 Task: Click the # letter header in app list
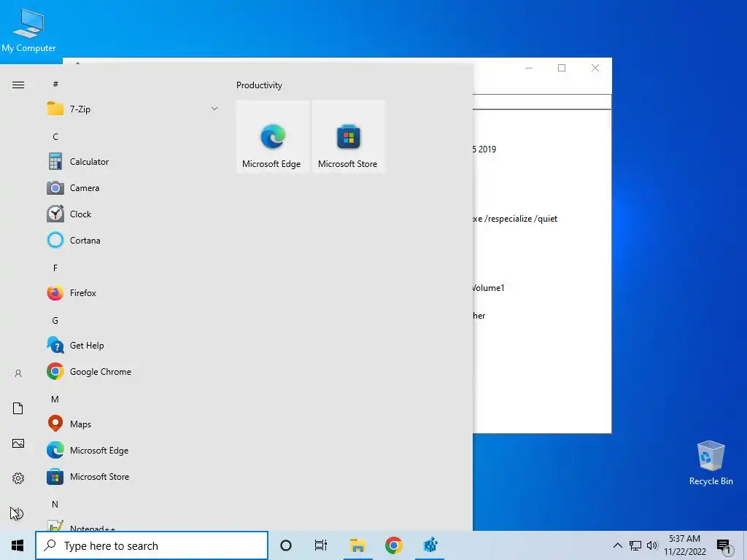click(55, 84)
